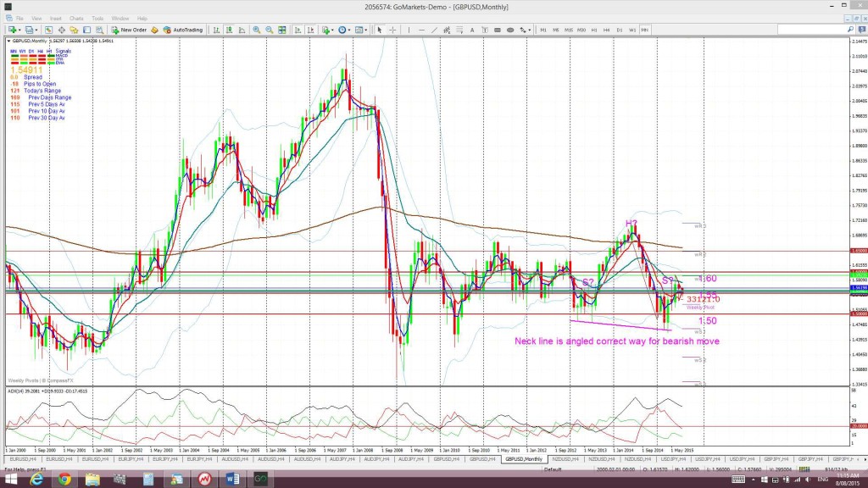Viewport: 868px width, 488px height.
Task: Switch to M30 timeframe button
Action: (x=581, y=30)
